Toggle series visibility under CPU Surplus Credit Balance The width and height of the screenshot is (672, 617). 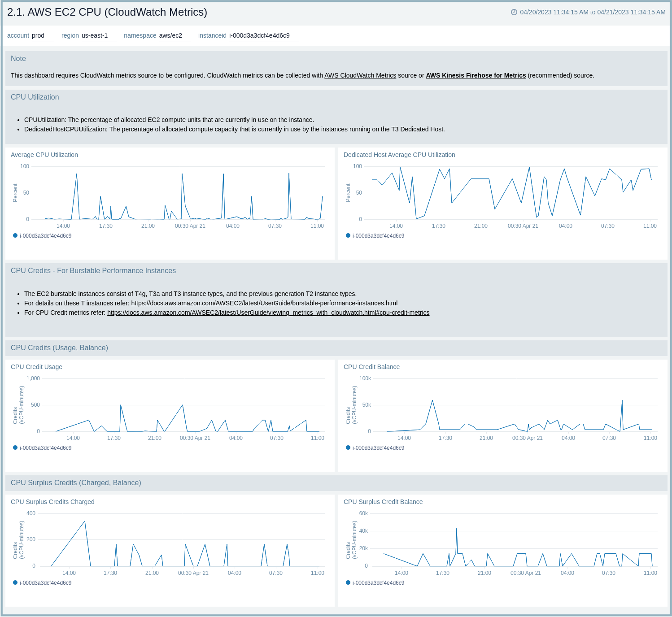(348, 582)
